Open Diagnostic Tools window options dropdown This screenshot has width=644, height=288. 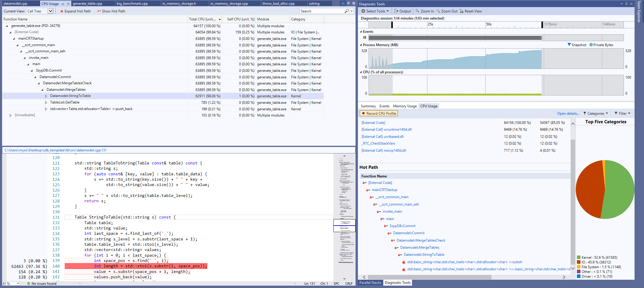point(622,4)
